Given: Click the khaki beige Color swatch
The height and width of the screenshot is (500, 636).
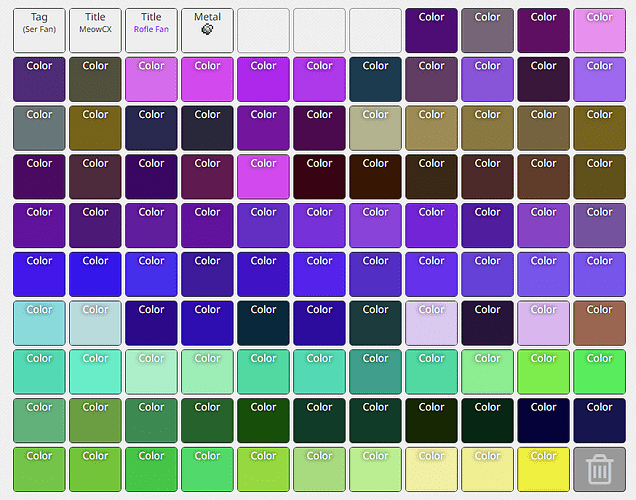Looking at the screenshot, I should [375, 128].
